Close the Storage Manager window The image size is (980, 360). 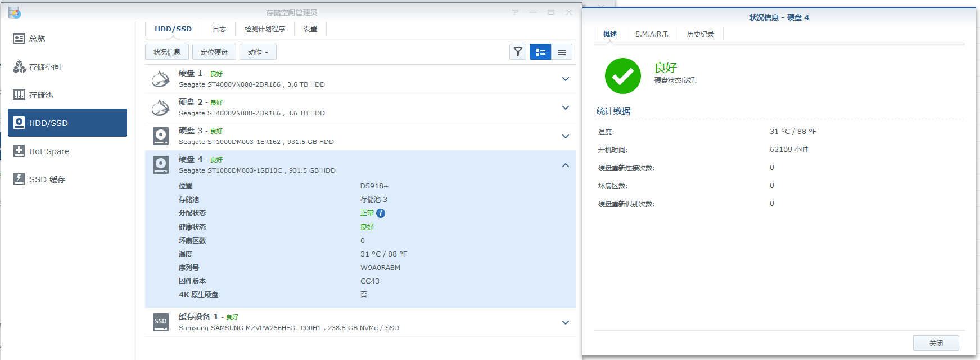[569, 12]
